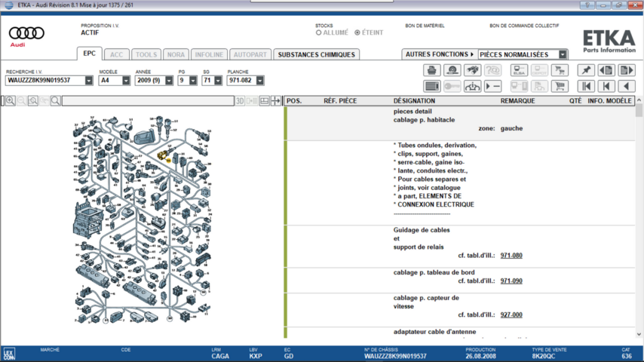
Task: Open the MODÈLE A4 dropdown
Action: tap(126, 81)
